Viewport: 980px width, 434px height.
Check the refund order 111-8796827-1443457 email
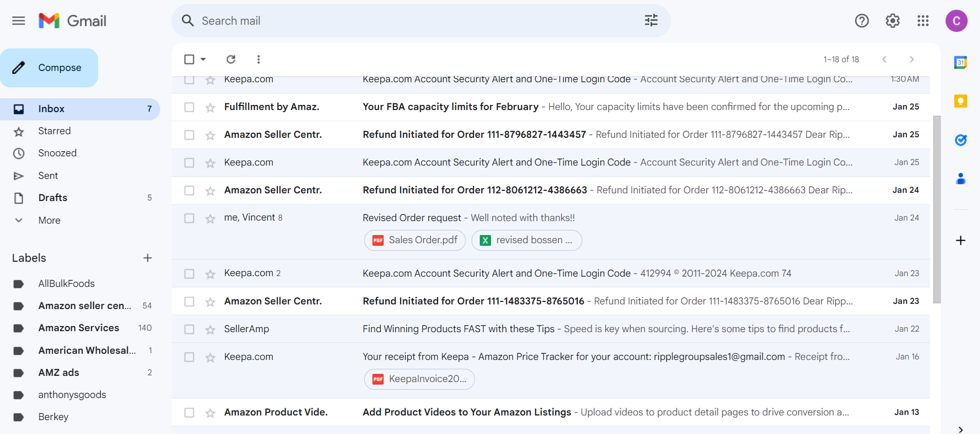(189, 135)
